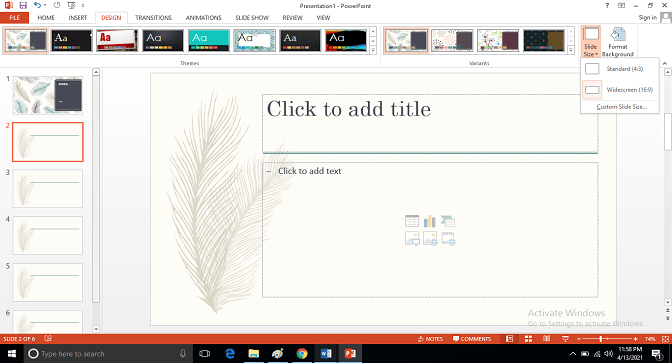The height and width of the screenshot is (363, 672).
Task: Switch to Slide Sorter view
Action: 528,339
